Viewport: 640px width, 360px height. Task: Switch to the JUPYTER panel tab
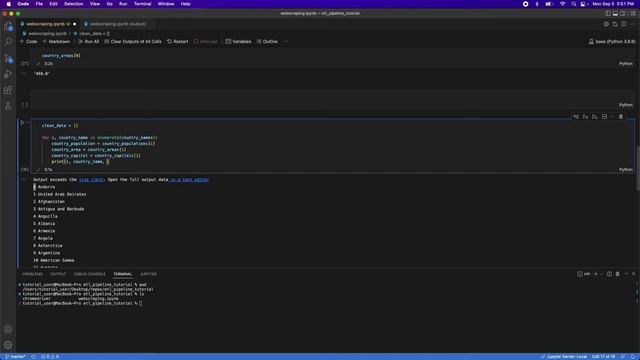pos(148,274)
